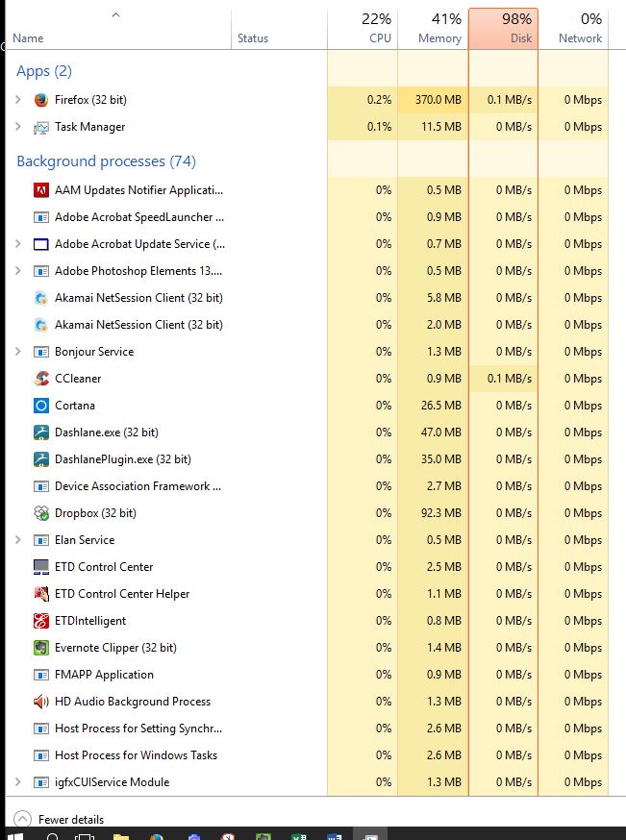Expand the Firefox process group
The image size is (626, 840).
click(18, 100)
